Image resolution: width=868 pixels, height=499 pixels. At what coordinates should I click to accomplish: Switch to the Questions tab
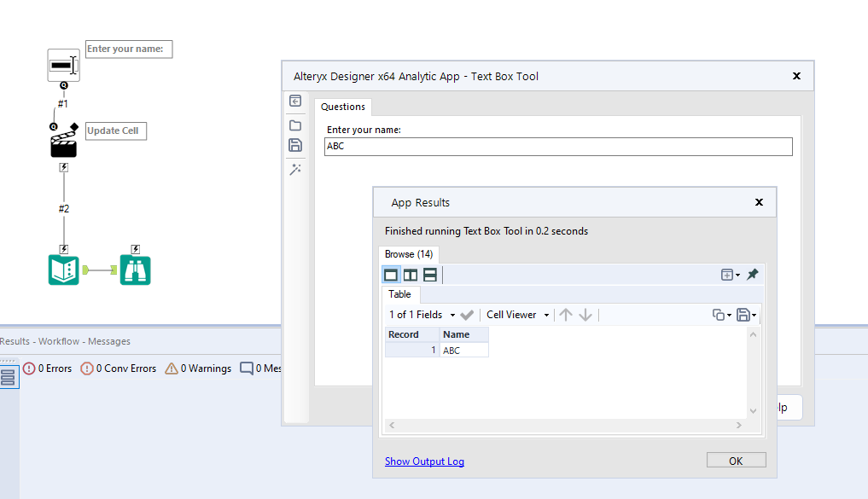click(342, 107)
